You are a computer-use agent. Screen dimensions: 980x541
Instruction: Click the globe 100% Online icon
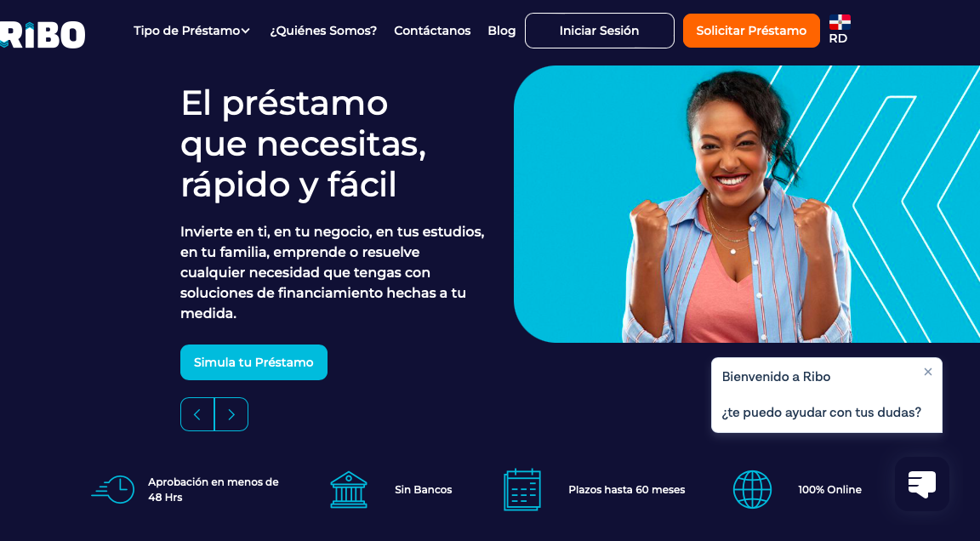(752, 489)
